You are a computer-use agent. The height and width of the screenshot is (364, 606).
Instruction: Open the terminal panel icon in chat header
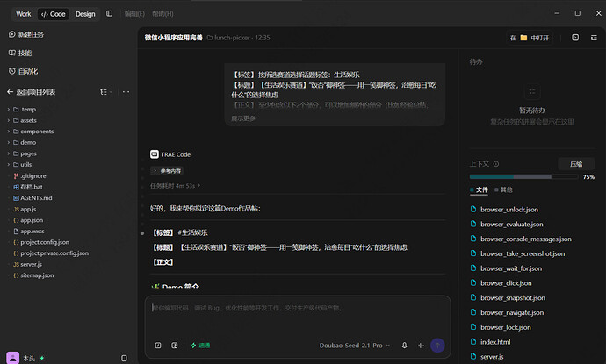click(x=575, y=38)
